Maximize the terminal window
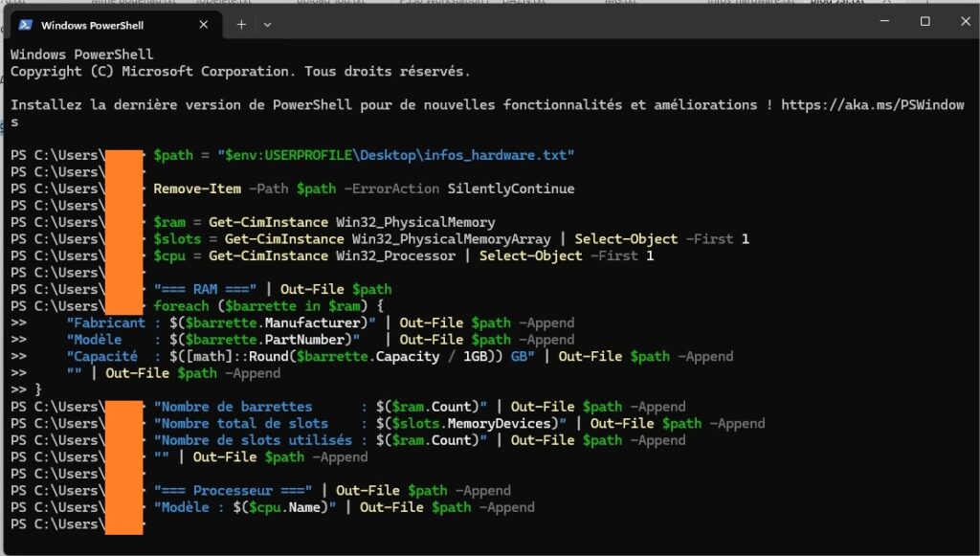Viewport: 980px width, 556px height. click(925, 21)
